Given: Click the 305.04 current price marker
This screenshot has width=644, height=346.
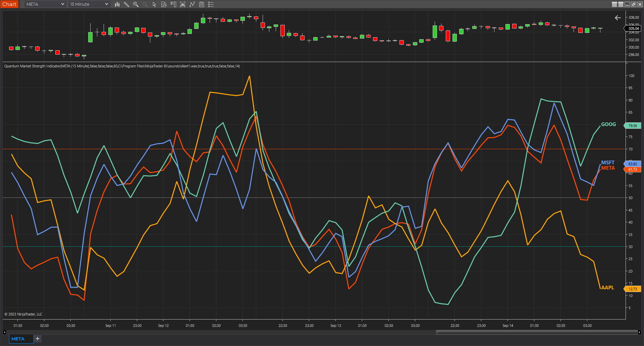Looking at the screenshot, I should click(633, 28).
